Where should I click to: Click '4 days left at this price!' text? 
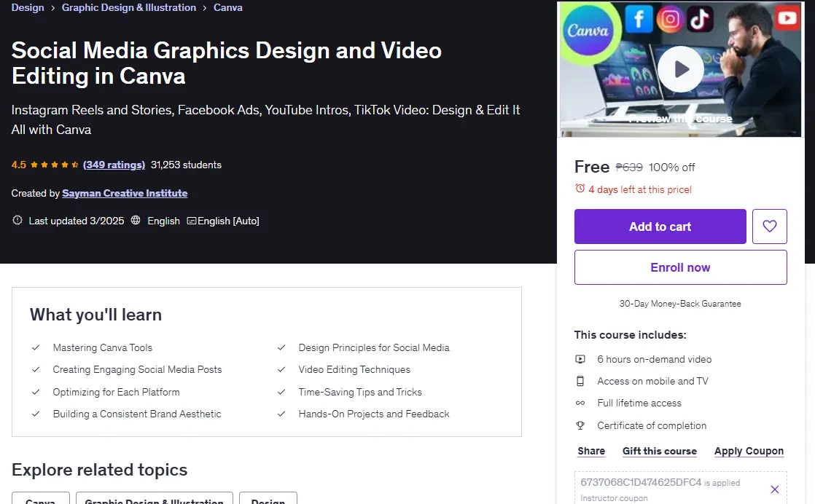pos(640,189)
